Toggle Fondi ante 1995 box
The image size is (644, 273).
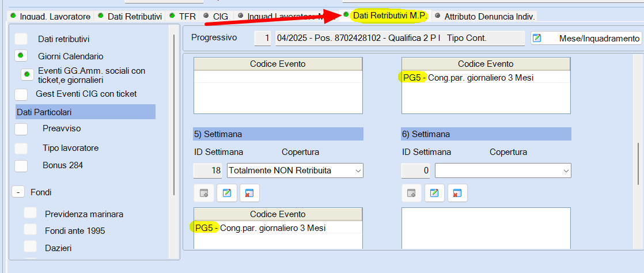point(30,230)
